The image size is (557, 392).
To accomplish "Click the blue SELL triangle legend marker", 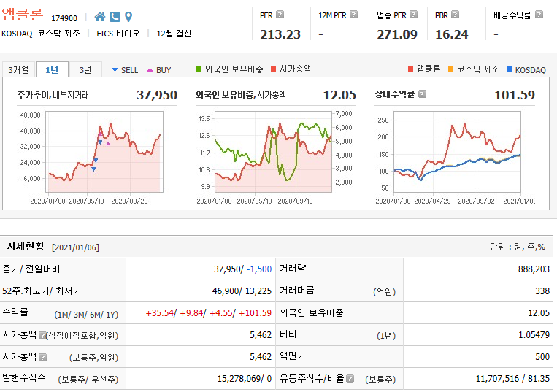I will 115,69.
